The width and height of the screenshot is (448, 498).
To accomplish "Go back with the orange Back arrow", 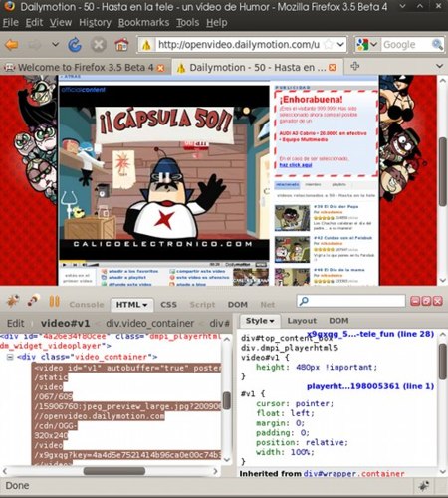I will (x=12, y=44).
